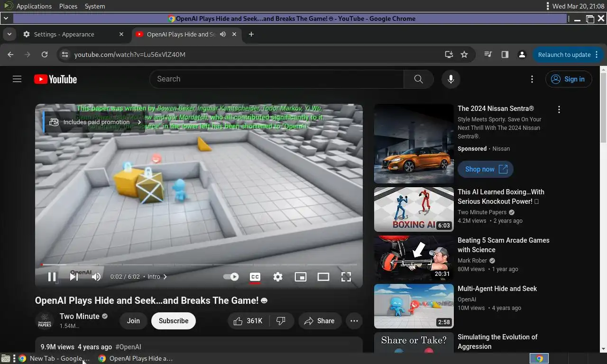Switch to New Tab - Google taskbar window
The height and width of the screenshot is (364, 607).
54,358
